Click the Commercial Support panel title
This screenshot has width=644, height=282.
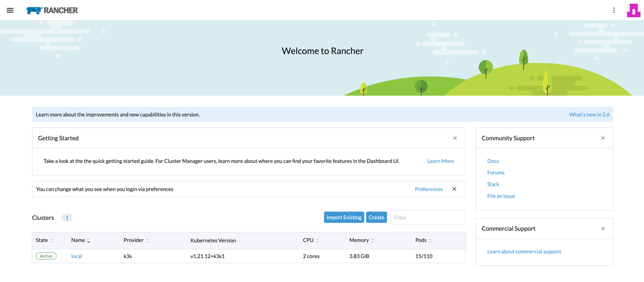coord(508,228)
